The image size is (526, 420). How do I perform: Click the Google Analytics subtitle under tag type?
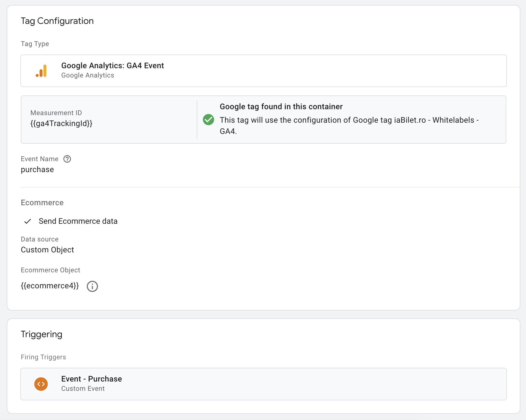[88, 75]
